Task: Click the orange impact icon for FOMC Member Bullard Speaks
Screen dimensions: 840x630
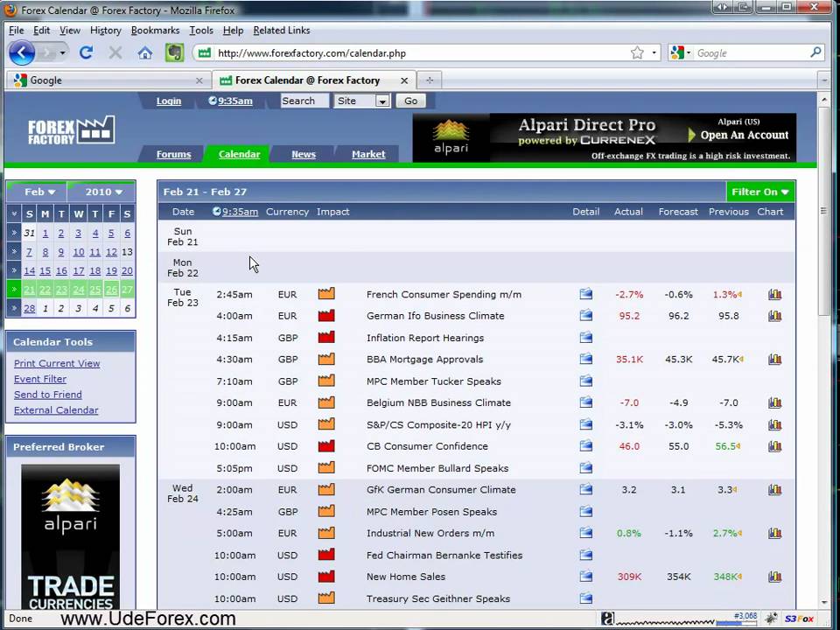Action: coord(326,467)
